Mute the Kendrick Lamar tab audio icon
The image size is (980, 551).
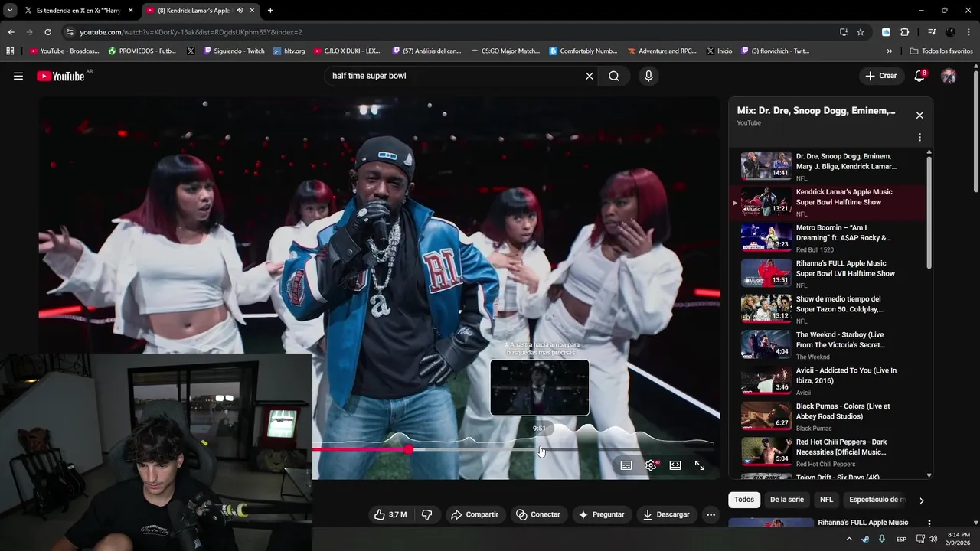[240, 11]
